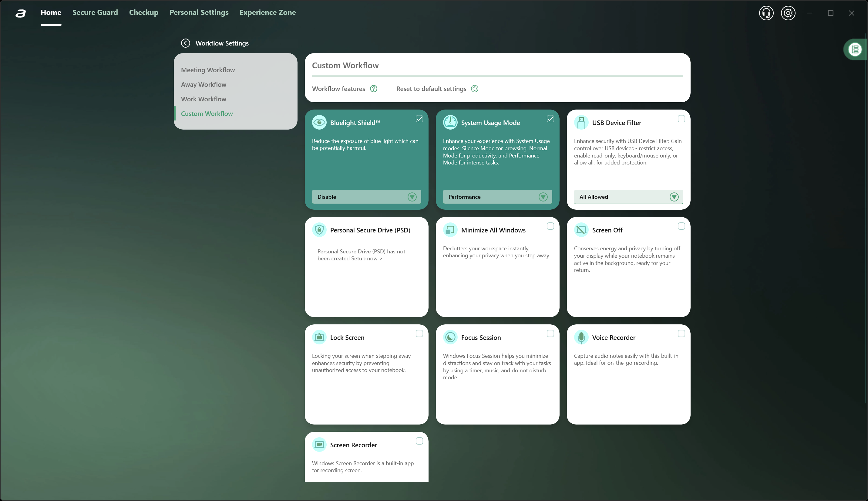
Task: Click the back arrow beside Workflow Settings
Action: (185, 43)
